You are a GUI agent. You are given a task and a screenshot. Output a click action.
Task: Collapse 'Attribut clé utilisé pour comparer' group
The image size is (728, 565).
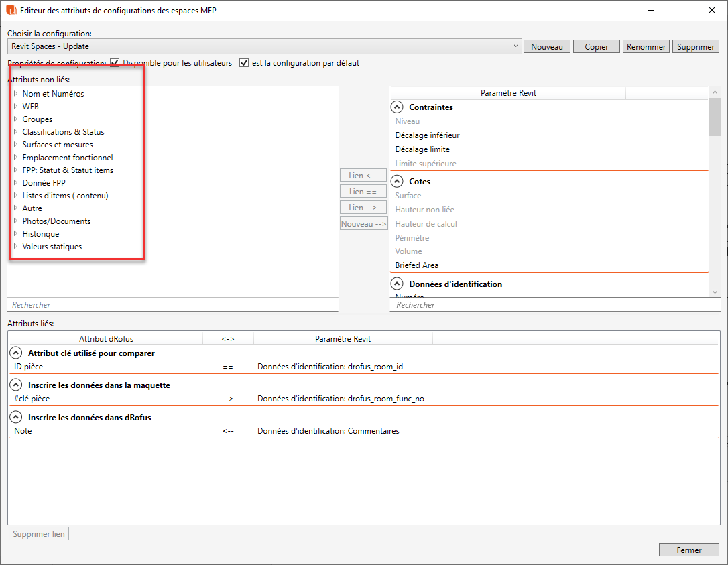(x=15, y=353)
